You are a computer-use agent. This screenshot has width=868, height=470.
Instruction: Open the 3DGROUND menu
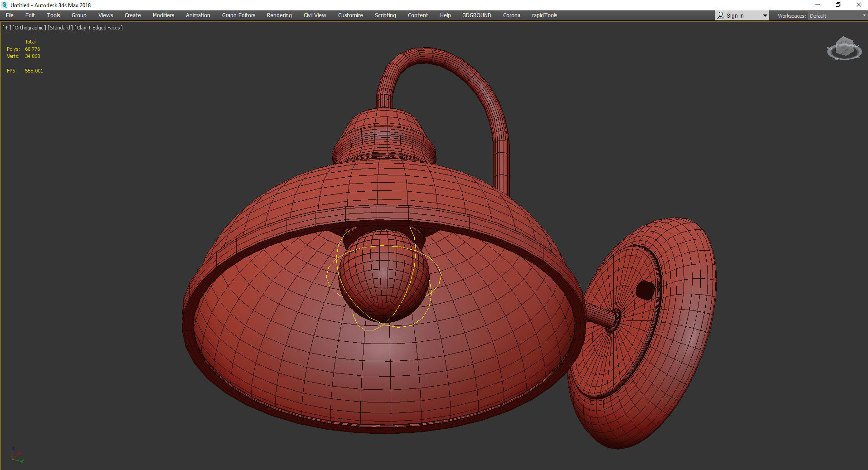476,15
